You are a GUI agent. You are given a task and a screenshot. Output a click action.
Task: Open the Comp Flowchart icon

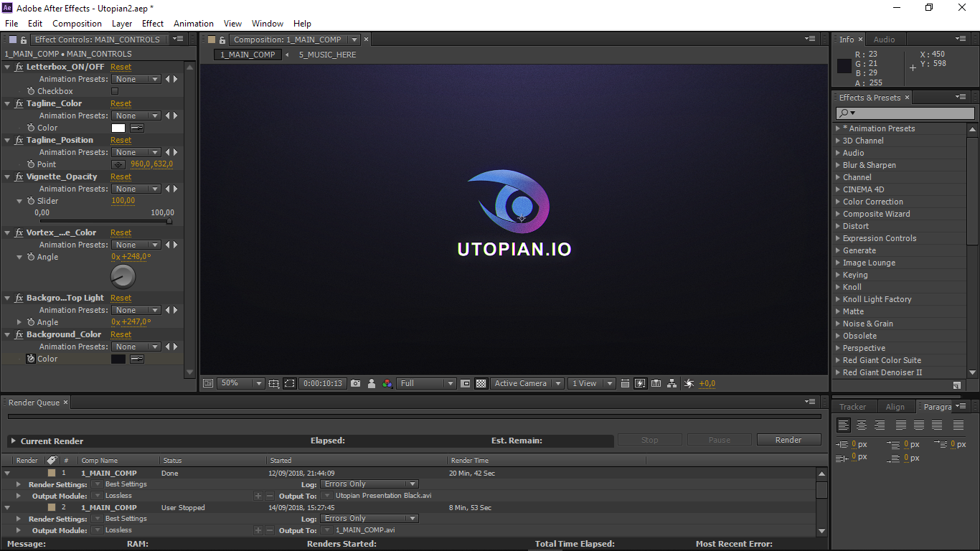[672, 383]
